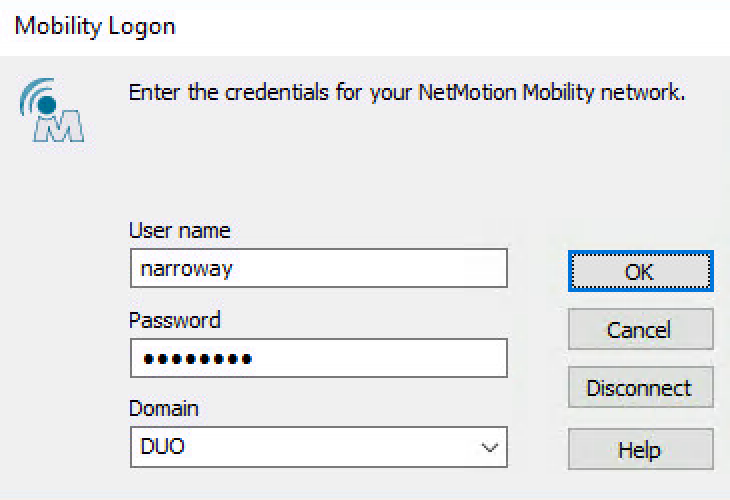Click the NetMotion Mobility logo icon
The height and width of the screenshot is (500, 730).
point(50,111)
